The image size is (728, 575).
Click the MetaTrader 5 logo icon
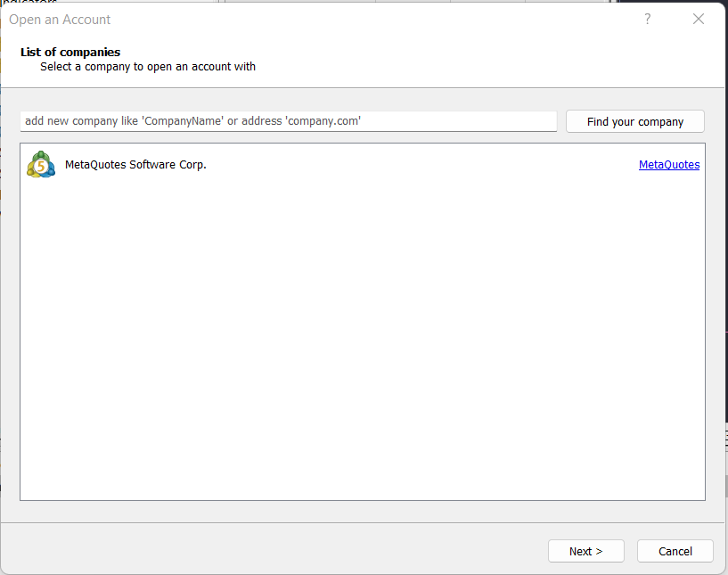point(41,164)
